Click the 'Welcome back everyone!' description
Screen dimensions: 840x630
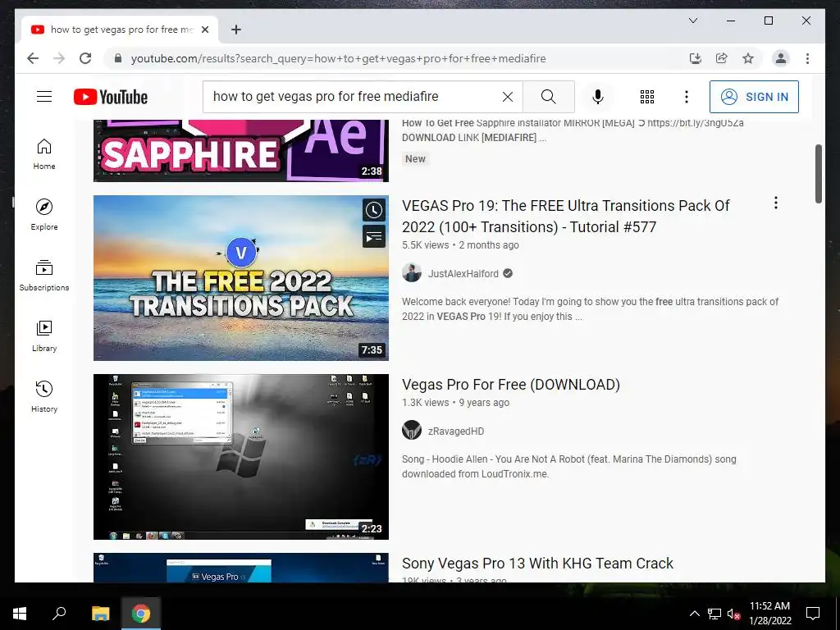coord(591,309)
